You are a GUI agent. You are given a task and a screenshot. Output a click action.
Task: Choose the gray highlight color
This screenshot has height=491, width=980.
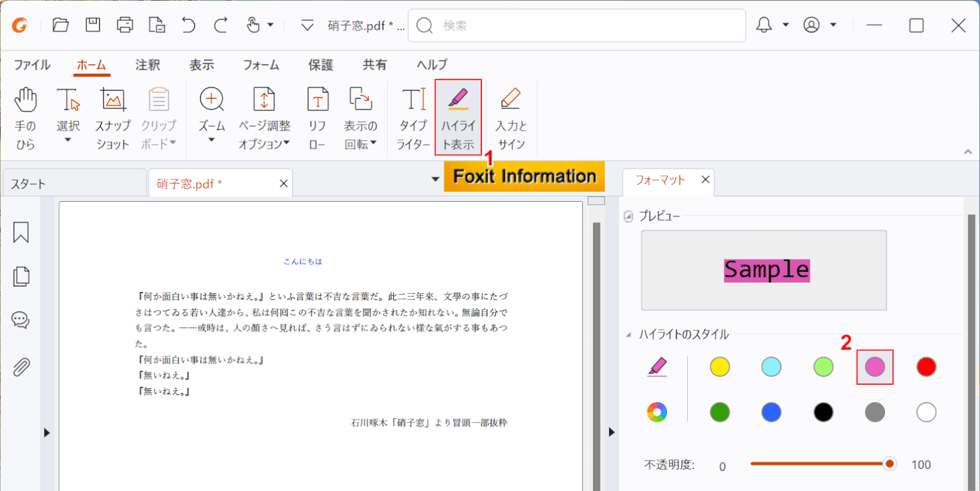click(874, 412)
